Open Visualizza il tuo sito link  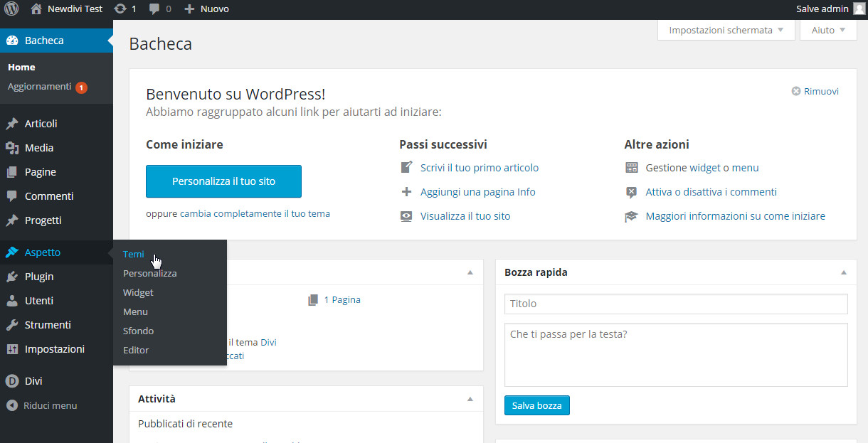coord(465,216)
